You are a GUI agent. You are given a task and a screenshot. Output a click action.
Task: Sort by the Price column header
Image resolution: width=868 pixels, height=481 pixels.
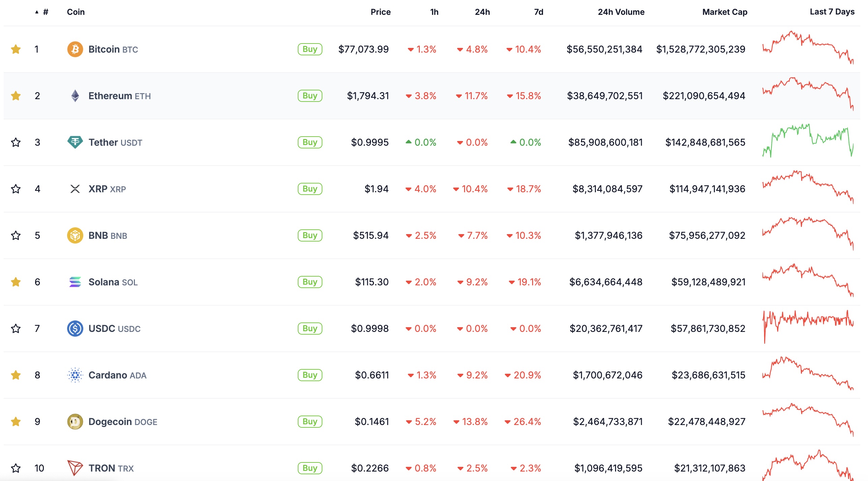click(380, 12)
